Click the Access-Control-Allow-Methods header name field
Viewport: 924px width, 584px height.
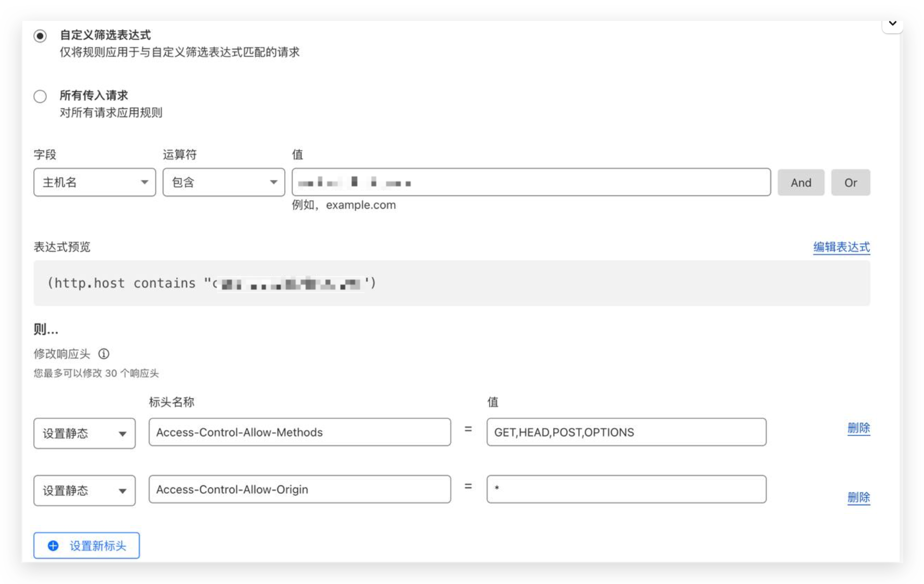coord(300,432)
